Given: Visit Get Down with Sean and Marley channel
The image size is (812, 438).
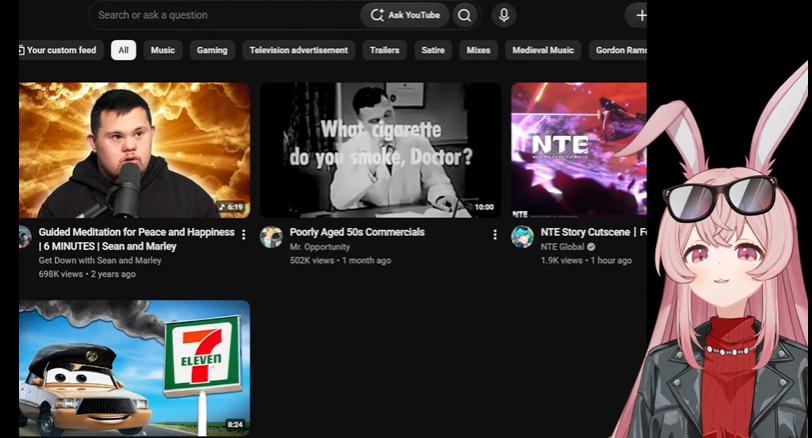Looking at the screenshot, I should (100, 260).
